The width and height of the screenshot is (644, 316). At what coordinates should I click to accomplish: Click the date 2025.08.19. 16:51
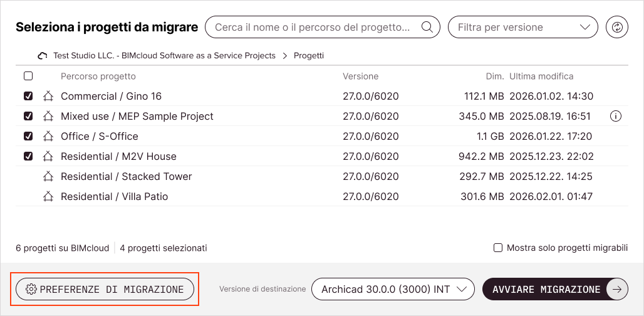pos(550,116)
